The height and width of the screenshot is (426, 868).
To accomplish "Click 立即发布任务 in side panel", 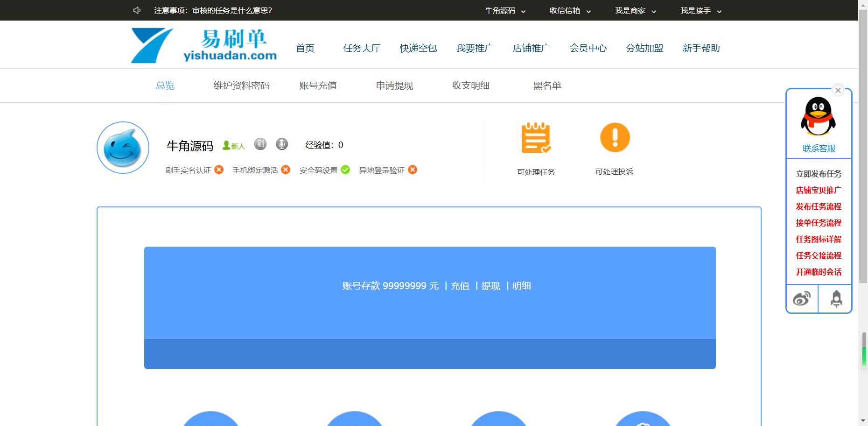I will 819,174.
